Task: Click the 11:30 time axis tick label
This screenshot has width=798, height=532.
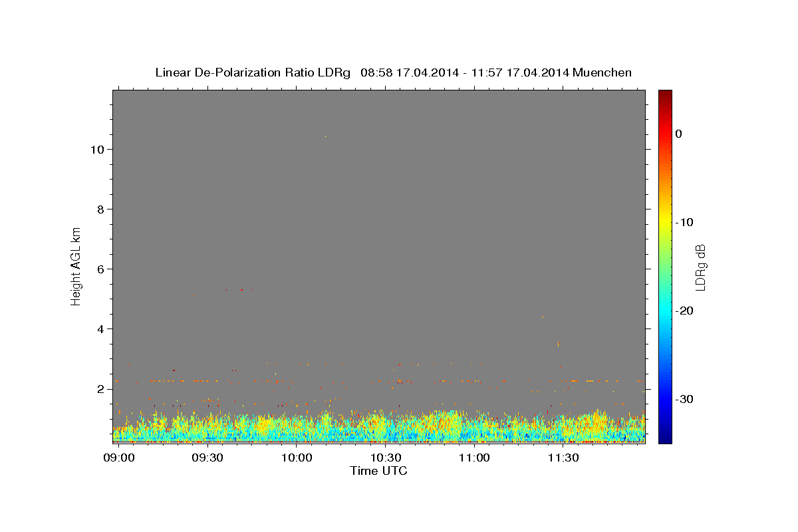Action: tap(563, 458)
